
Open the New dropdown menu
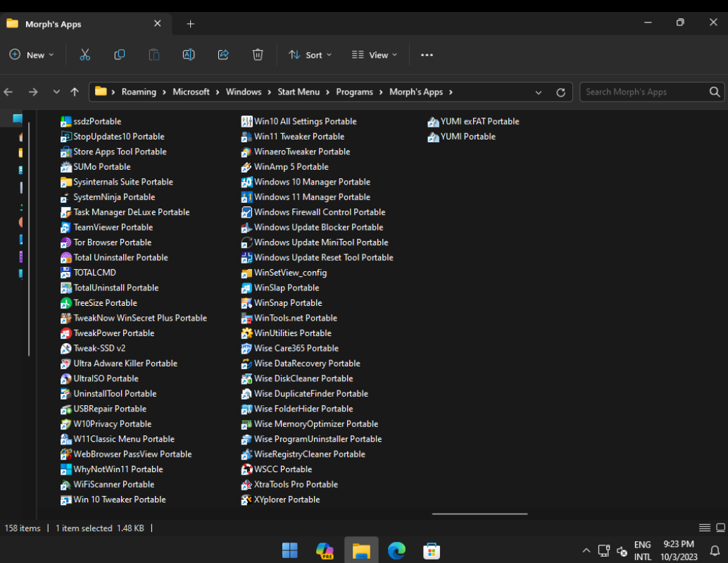pos(32,55)
